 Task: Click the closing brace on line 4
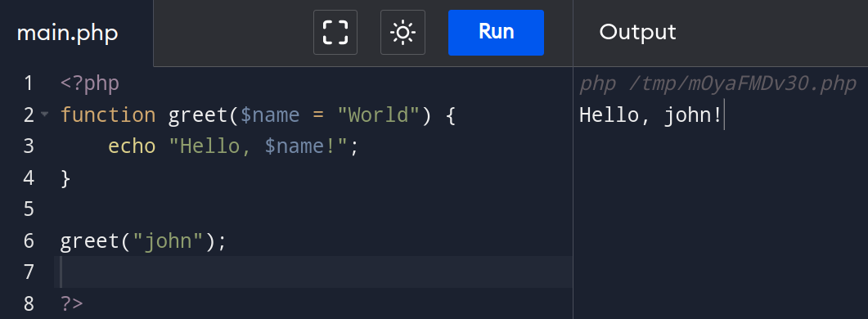(x=65, y=178)
